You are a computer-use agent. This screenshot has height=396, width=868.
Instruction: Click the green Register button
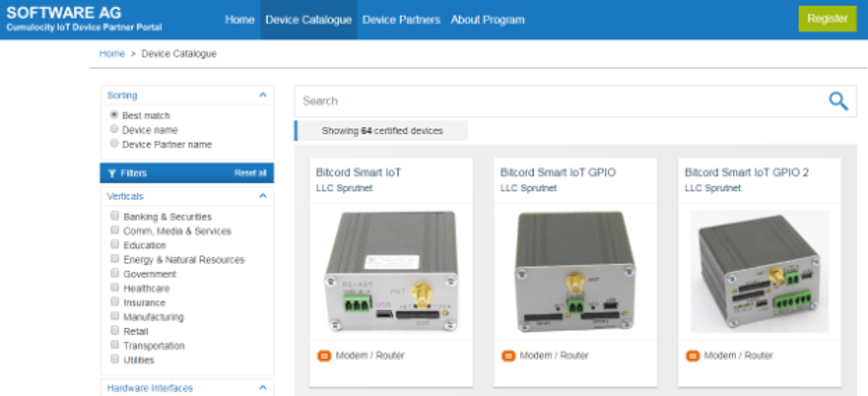click(x=827, y=19)
